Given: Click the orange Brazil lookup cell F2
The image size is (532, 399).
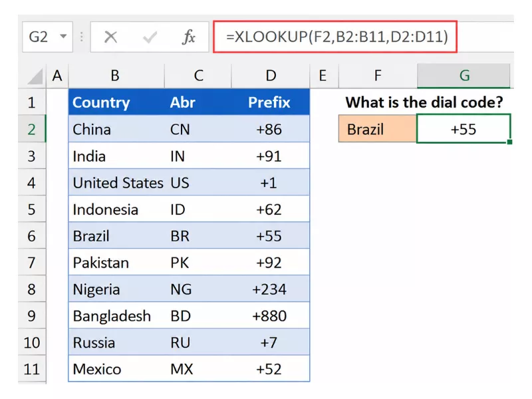Looking at the screenshot, I should (378, 129).
